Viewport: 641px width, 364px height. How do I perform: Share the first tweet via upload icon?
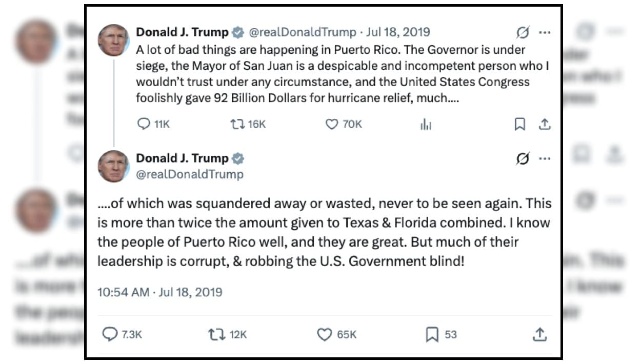pyautogui.click(x=545, y=124)
